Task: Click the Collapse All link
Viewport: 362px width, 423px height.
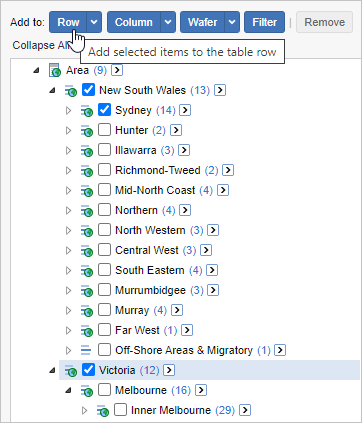Action: pos(41,45)
